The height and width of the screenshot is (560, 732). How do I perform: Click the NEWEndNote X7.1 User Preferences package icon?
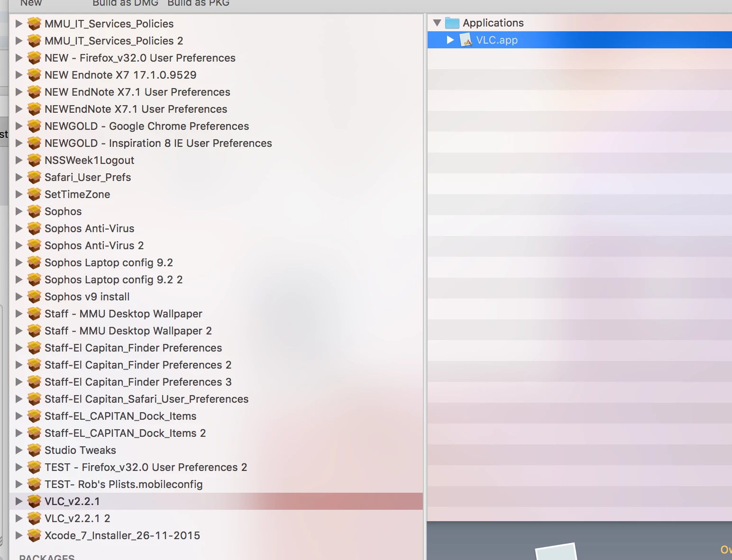pyautogui.click(x=34, y=109)
